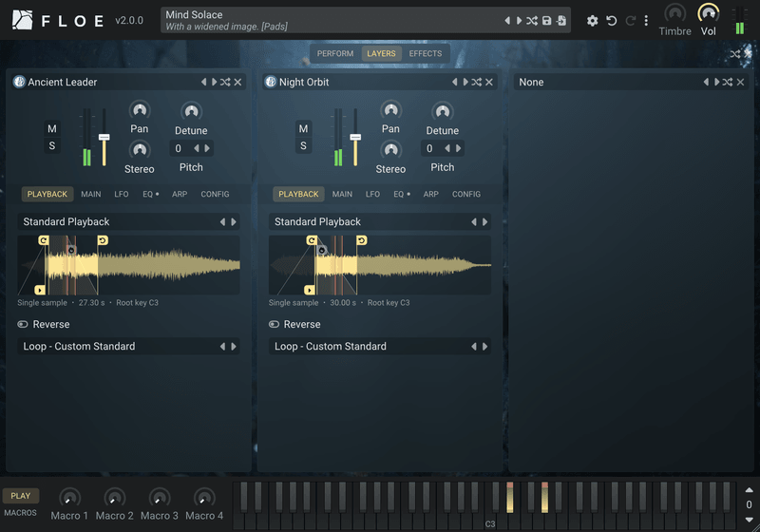
Task: Click the Ancient Leader volume fader
Action: pyautogui.click(x=104, y=138)
